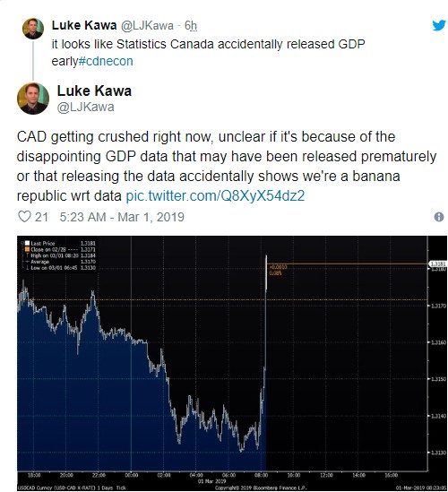The width and height of the screenshot is (448, 492).
Task: Open the tweet info icon
Action: (x=439, y=217)
